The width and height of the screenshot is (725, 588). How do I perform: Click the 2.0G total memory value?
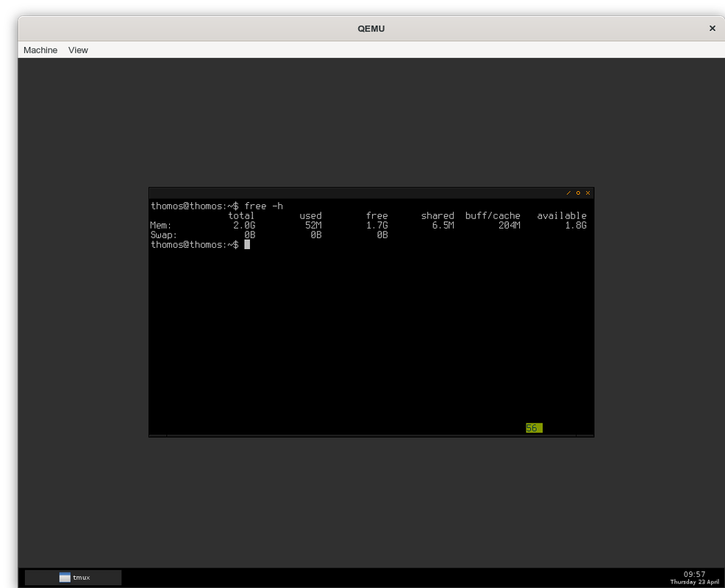tap(244, 226)
